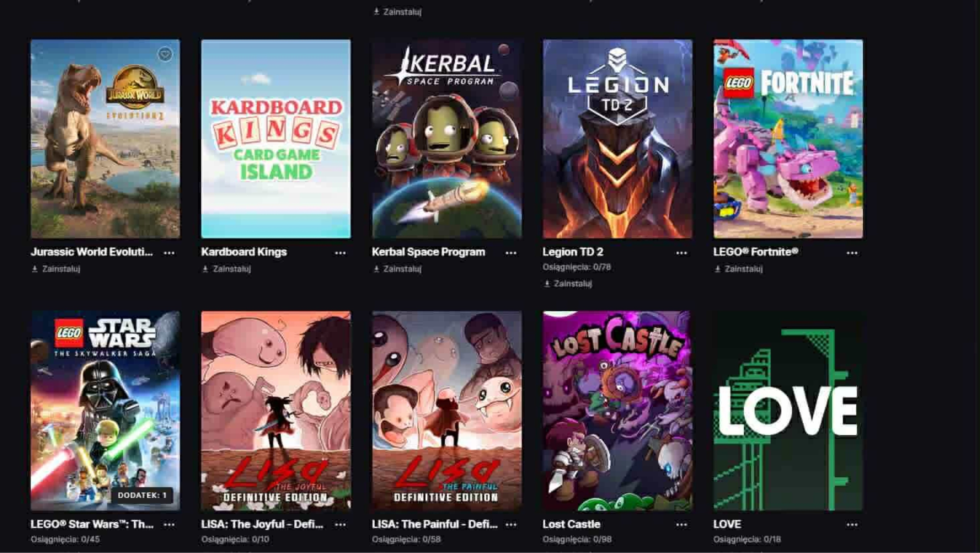Open the Lost Castle cover thumbnail
This screenshot has width=980, height=553.
coord(617,411)
